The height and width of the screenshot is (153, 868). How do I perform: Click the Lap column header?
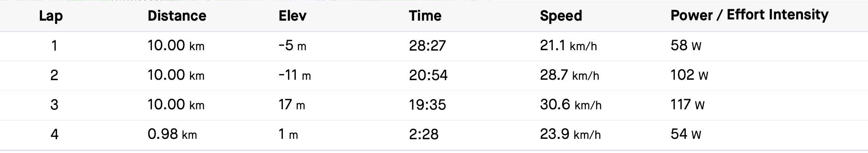(51, 16)
